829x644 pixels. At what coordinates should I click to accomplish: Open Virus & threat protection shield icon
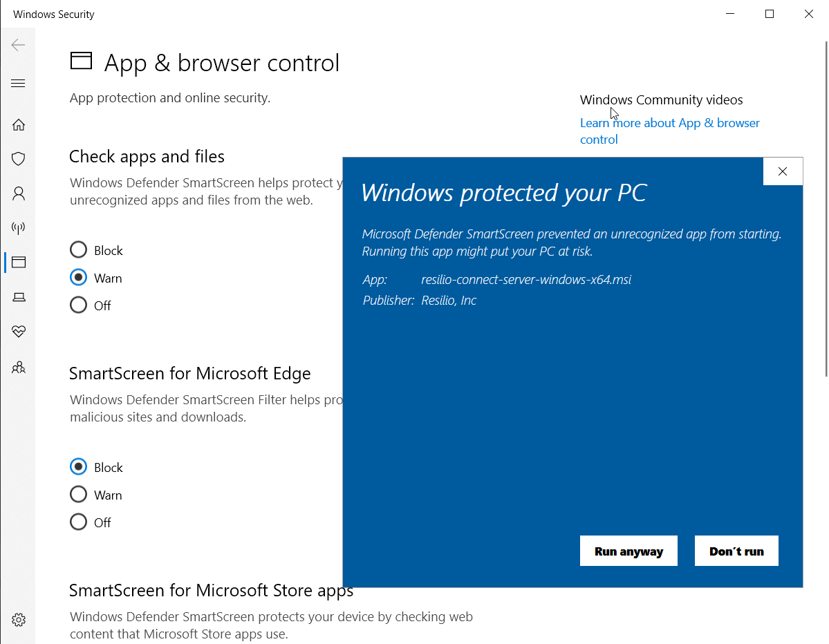19,159
